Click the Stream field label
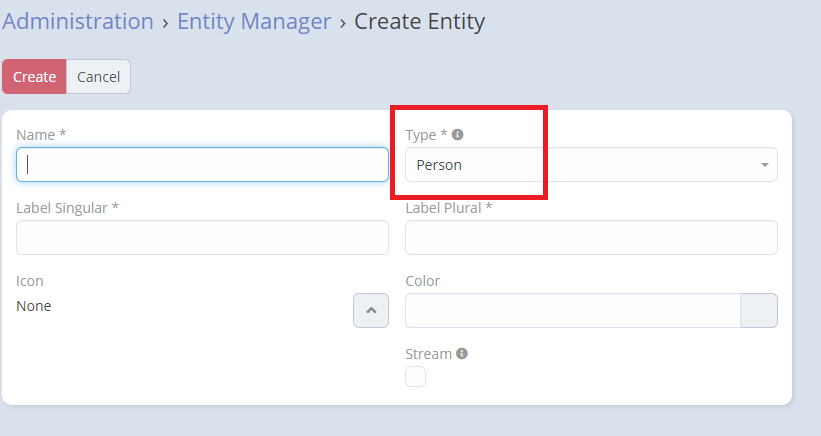Viewport: 821px width, 436px height. pos(428,354)
